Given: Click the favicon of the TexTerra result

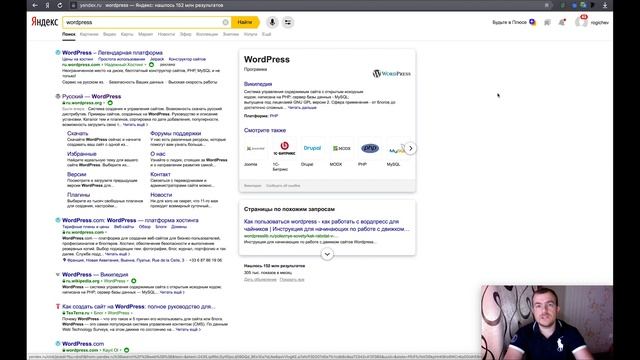Looking at the screenshot, I should coord(58,307).
